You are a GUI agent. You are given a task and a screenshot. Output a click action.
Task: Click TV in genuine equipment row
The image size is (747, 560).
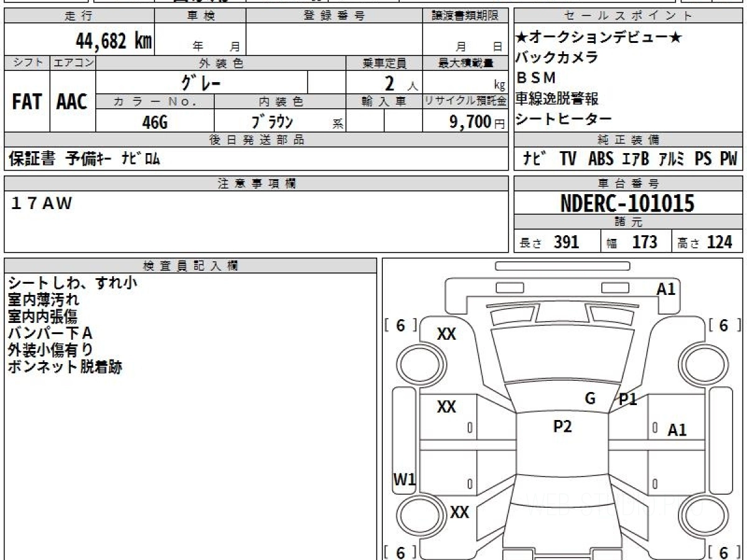pos(568,159)
